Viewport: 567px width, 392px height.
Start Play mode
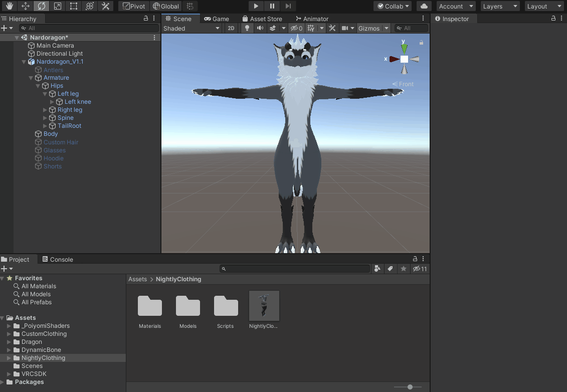click(x=256, y=6)
